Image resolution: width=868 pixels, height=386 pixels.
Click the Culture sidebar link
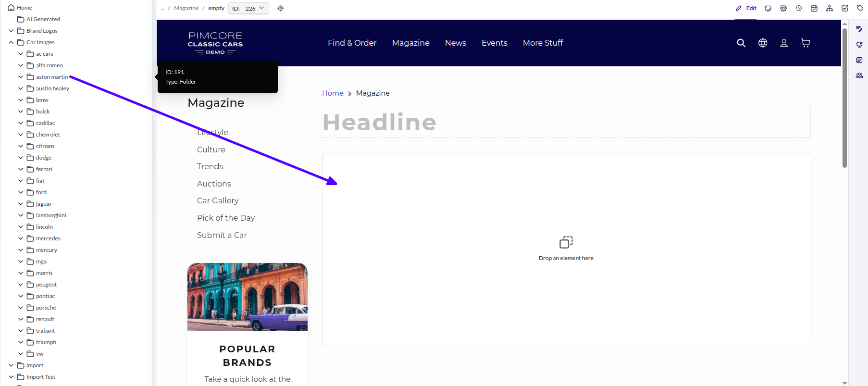(x=211, y=149)
